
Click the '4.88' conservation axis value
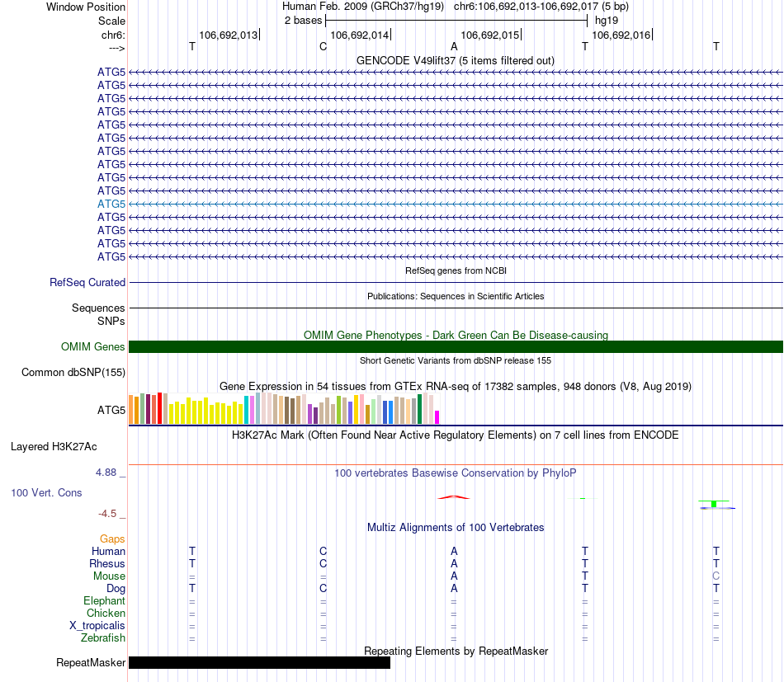coord(106,473)
